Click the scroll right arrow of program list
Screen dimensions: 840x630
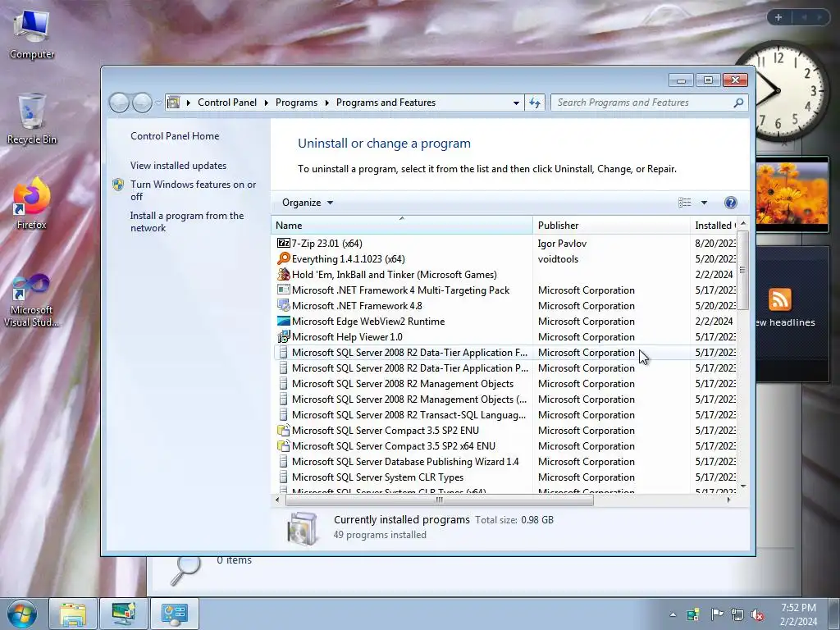coord(728,500)
